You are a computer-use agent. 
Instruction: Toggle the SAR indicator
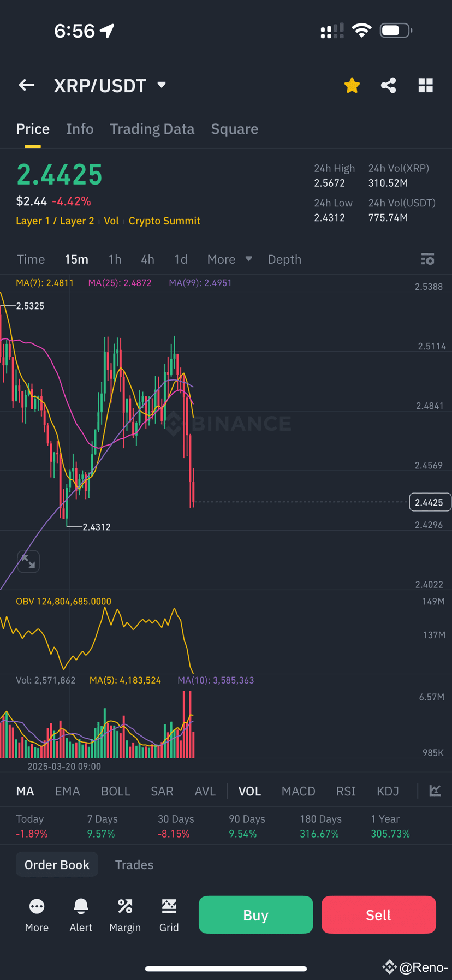click(x=162, y=791)
